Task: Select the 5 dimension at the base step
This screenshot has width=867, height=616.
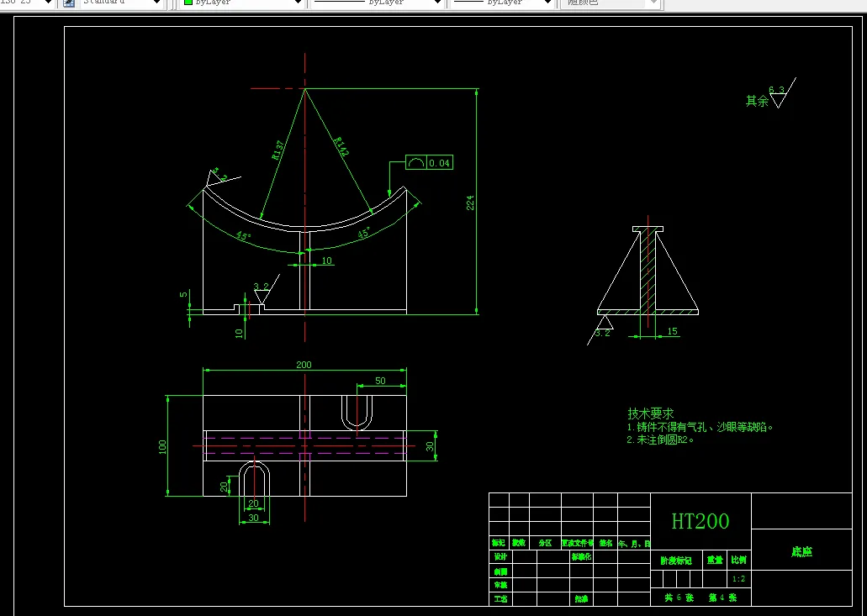Action: click(183, 294)
